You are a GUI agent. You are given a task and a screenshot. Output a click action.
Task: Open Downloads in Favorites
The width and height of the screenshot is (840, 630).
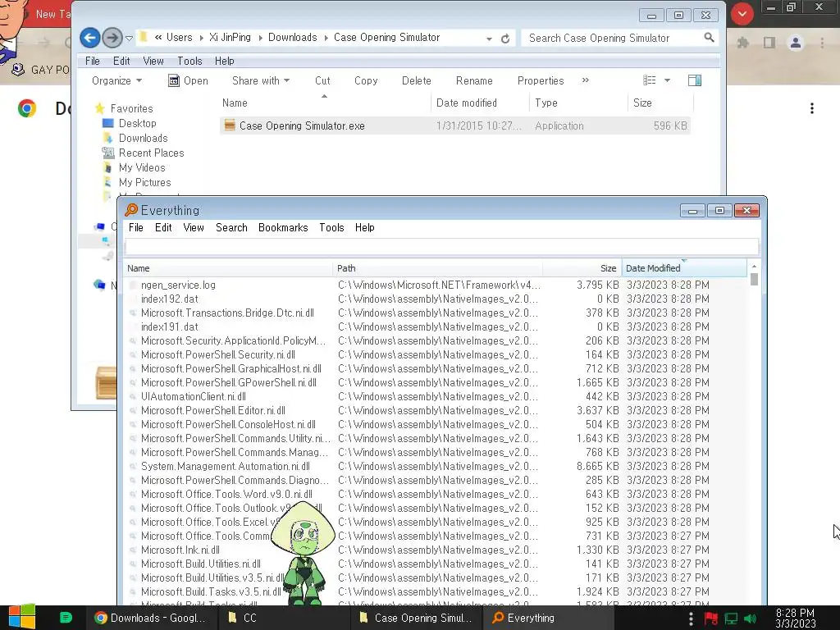[143, 138]
